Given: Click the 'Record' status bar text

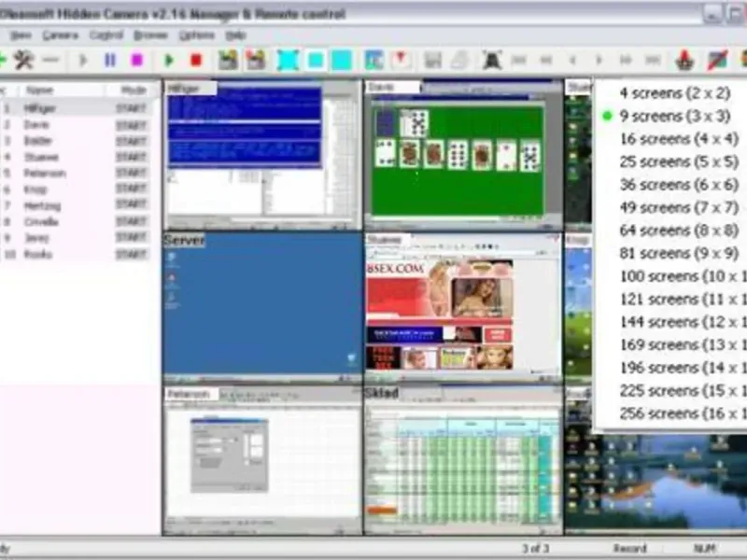Looking at the screenshot, I should click(629, 549).
